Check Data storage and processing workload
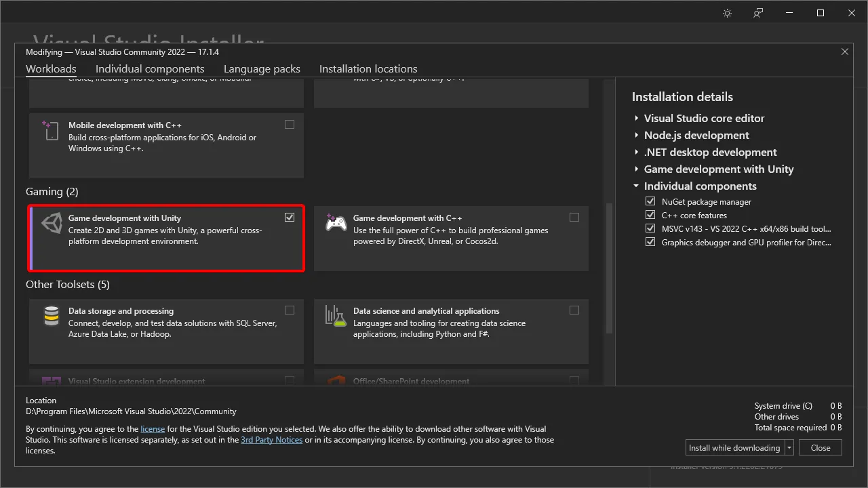The width and height of the screenshot is (868, 488). 290,310
